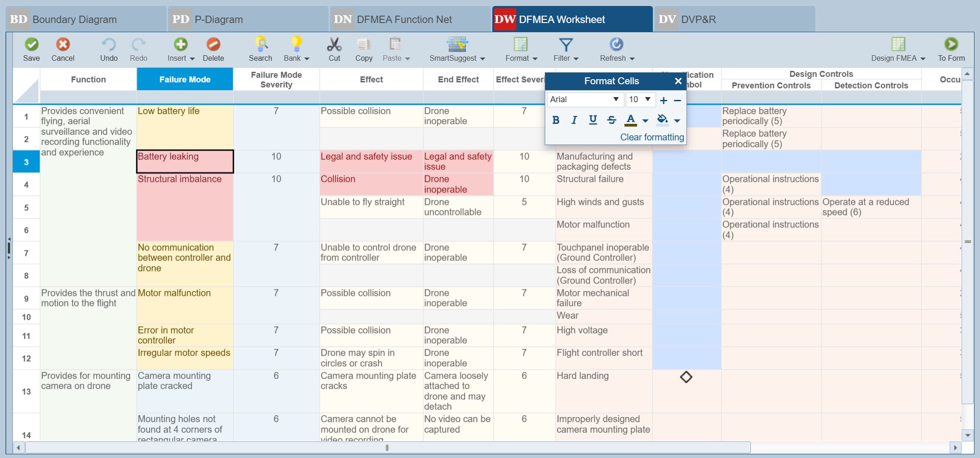Toggle bold formatting in Format Cells
980x458 pixels.
[555, 120]
